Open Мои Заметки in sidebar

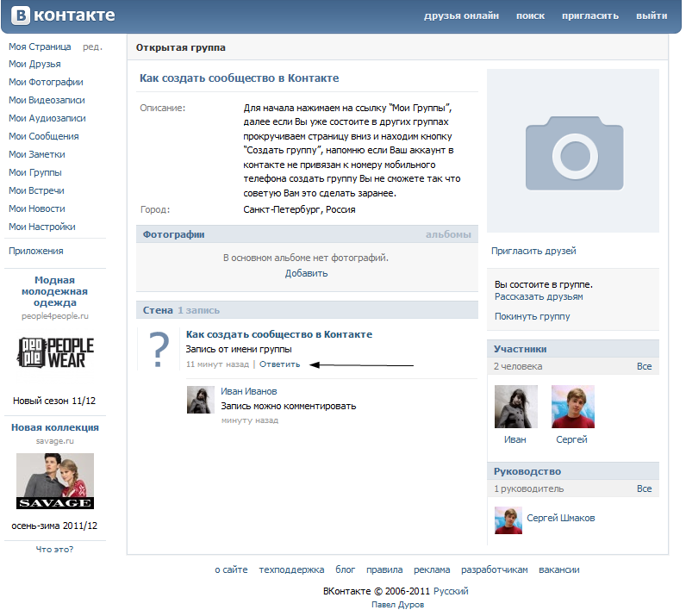pyautogui.click(x=37, y=155)
